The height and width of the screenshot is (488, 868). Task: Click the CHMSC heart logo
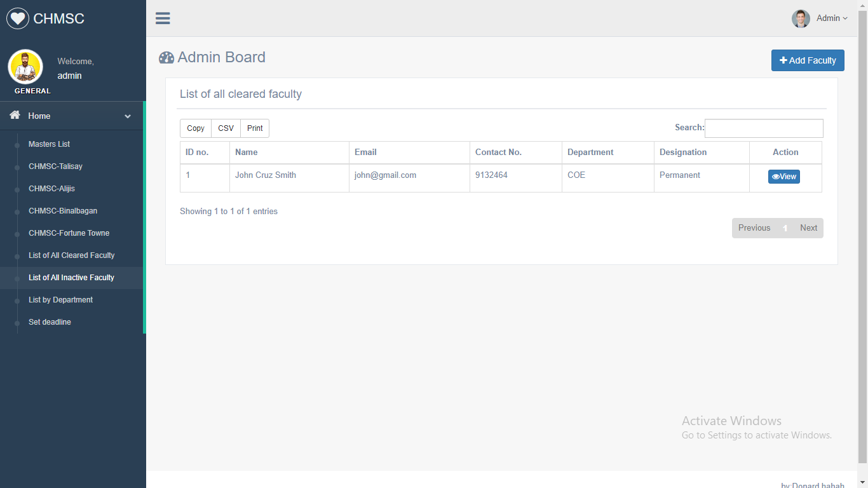coord(17,18)
